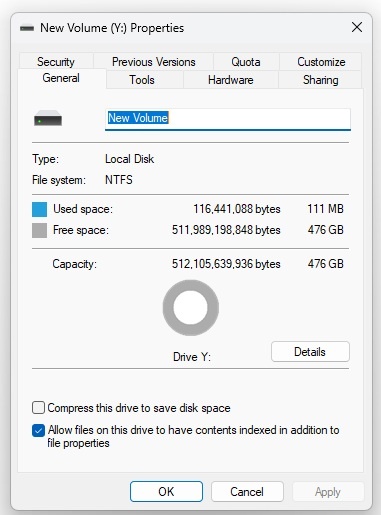Uncheck Allow files to be indexed

click(38, 430)
